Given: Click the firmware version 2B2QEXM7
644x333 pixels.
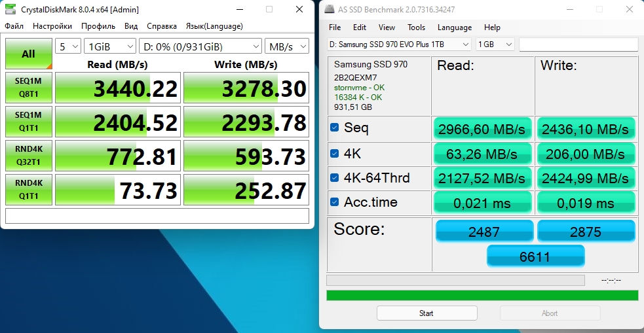Looking at the screenshot, I should pyautogui.click(x=356, y=77).
